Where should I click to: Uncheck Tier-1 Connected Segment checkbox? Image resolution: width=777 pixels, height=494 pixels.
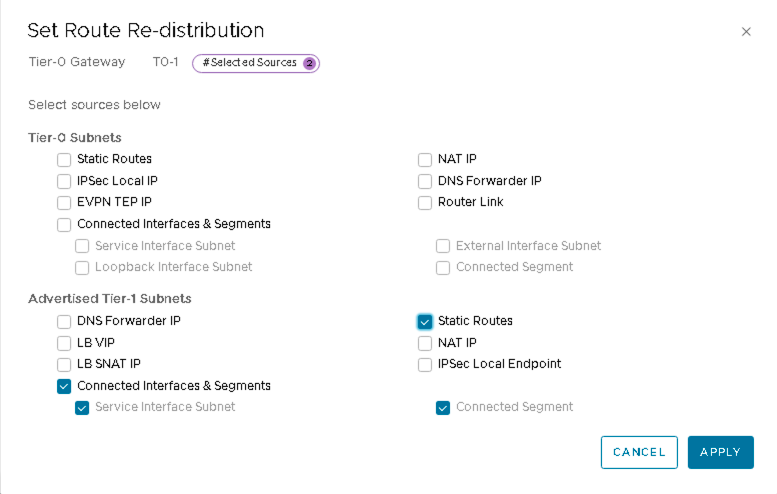tap(443, 407)
